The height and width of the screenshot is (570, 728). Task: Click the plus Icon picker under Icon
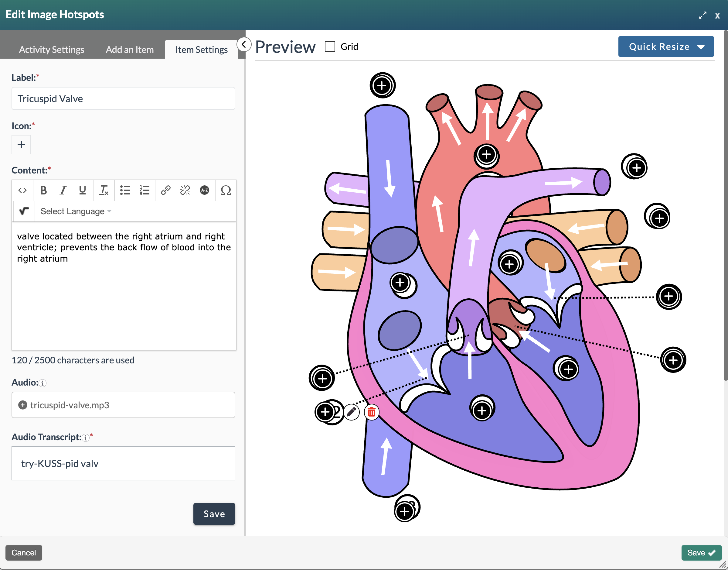click(x=21, y=145)
